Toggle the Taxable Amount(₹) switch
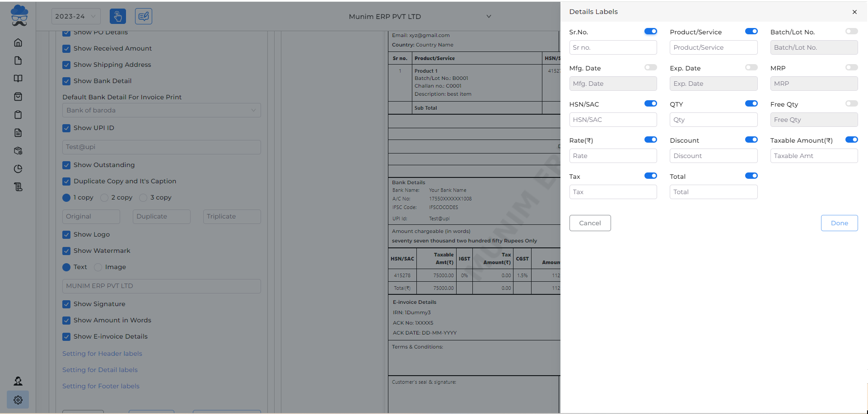Screen dimensions: 868x414 [x=852, y=140]
